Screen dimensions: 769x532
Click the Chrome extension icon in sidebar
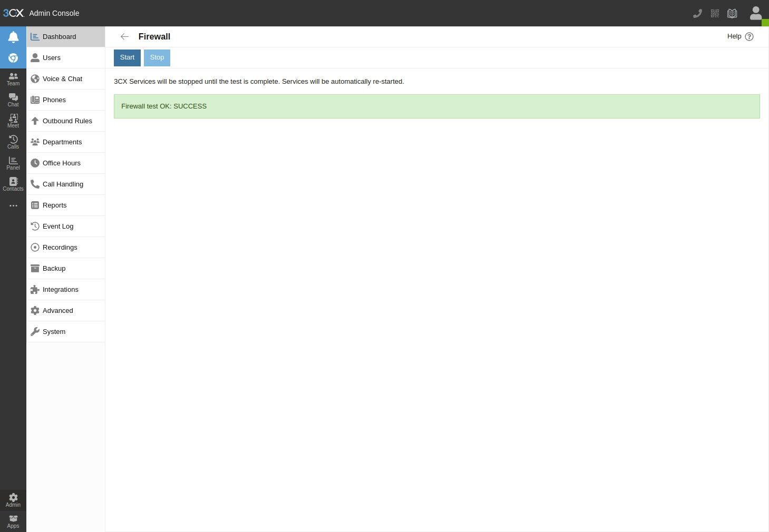(13, 58)
